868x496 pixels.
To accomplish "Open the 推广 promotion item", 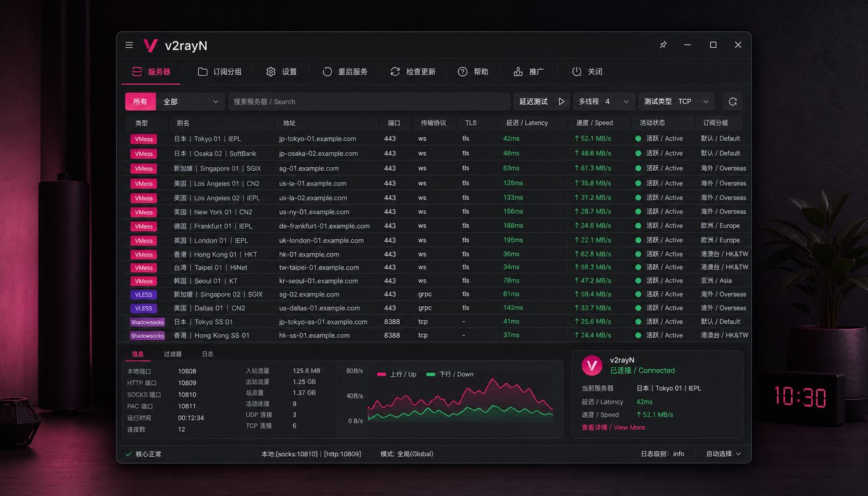I will 528,72.
